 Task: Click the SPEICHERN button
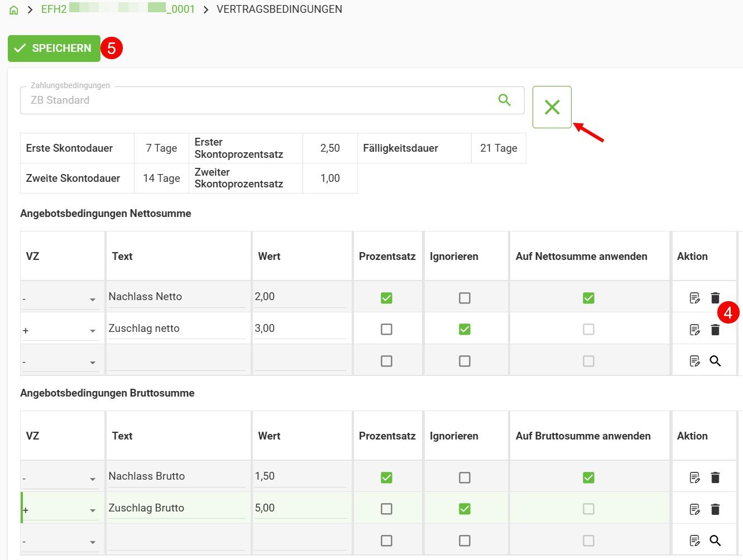pos(54,48)
